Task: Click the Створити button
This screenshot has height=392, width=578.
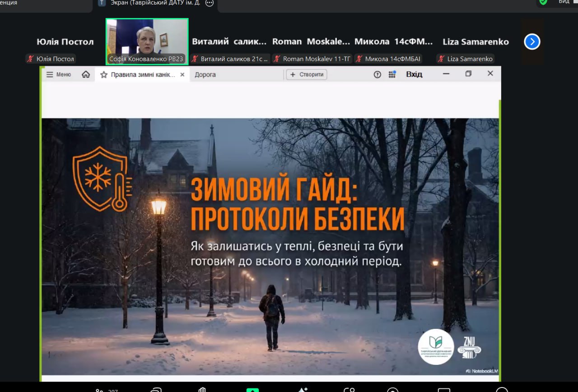Action: [307, 74]
